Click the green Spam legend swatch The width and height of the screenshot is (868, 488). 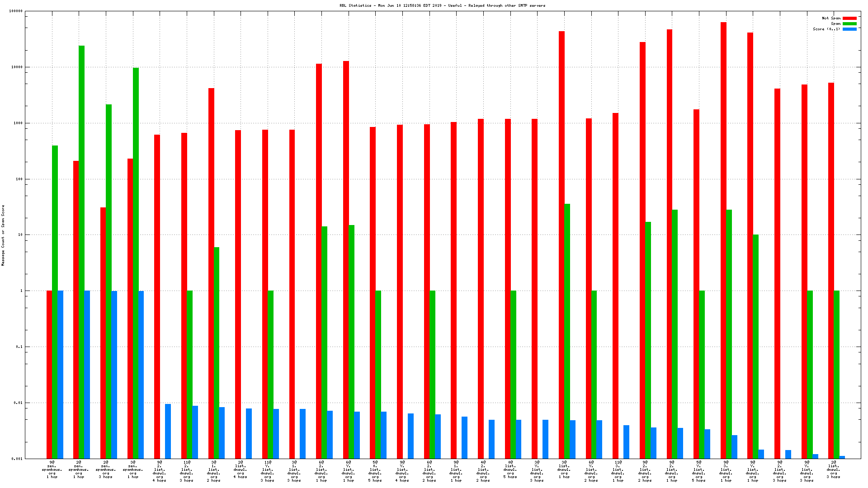pyautogui.click(x=849, y=24)
